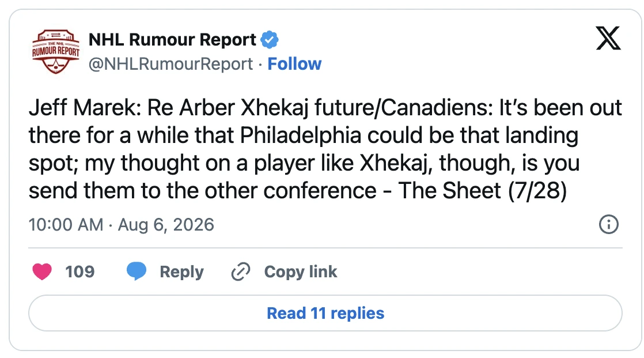The image size is (644, 358).
Task: Click the NHL Rumour Report avatar logo
Action: (56, 51)
